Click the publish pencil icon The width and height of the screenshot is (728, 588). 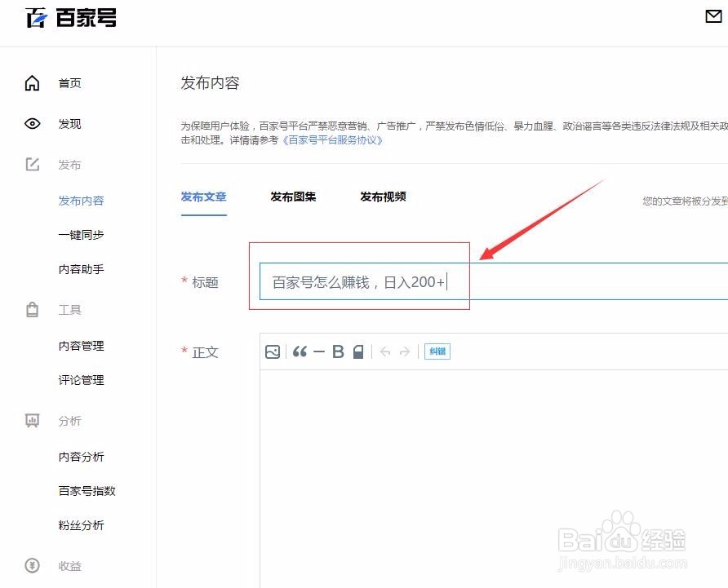(32, 164)
